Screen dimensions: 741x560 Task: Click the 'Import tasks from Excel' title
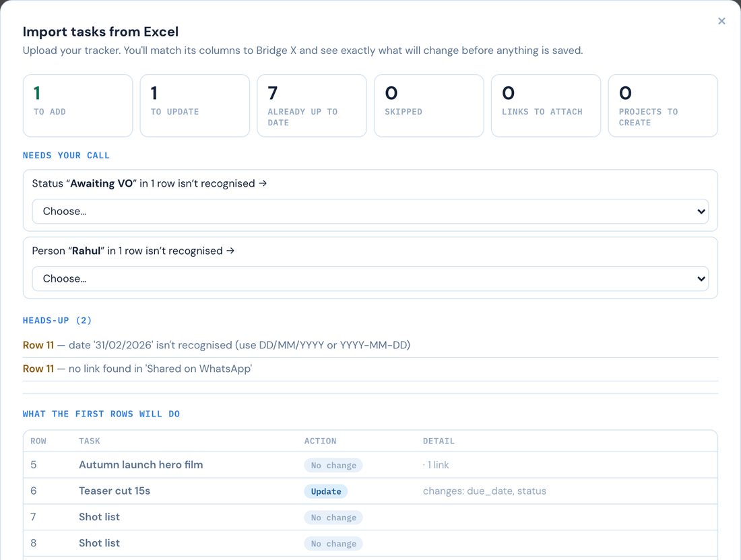click(x=100, y=32)
